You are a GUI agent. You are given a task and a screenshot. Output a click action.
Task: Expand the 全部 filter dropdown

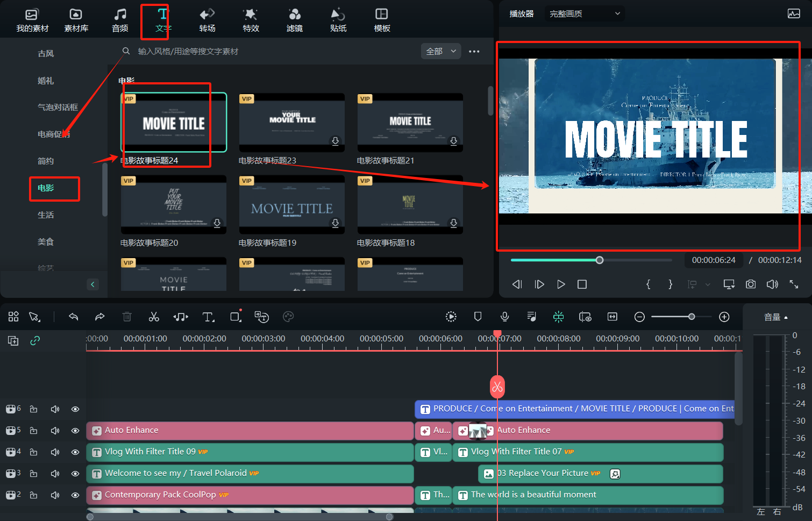pos(441,51)
